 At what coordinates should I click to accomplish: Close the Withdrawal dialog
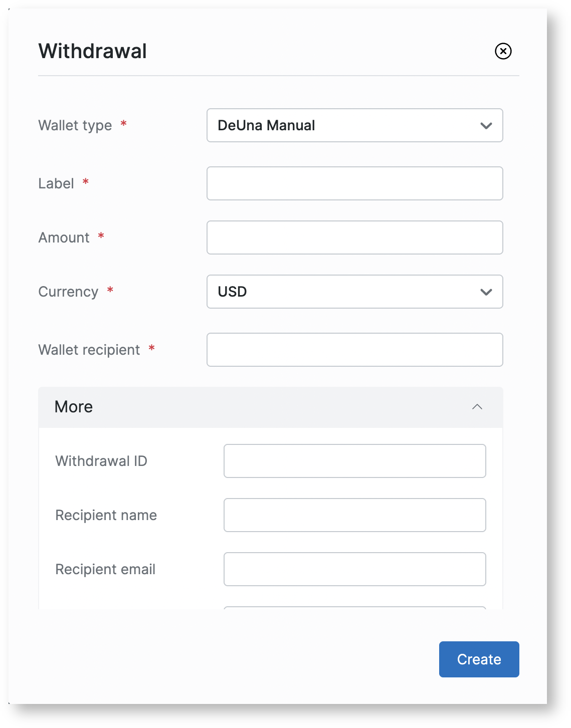click(503, 51)
